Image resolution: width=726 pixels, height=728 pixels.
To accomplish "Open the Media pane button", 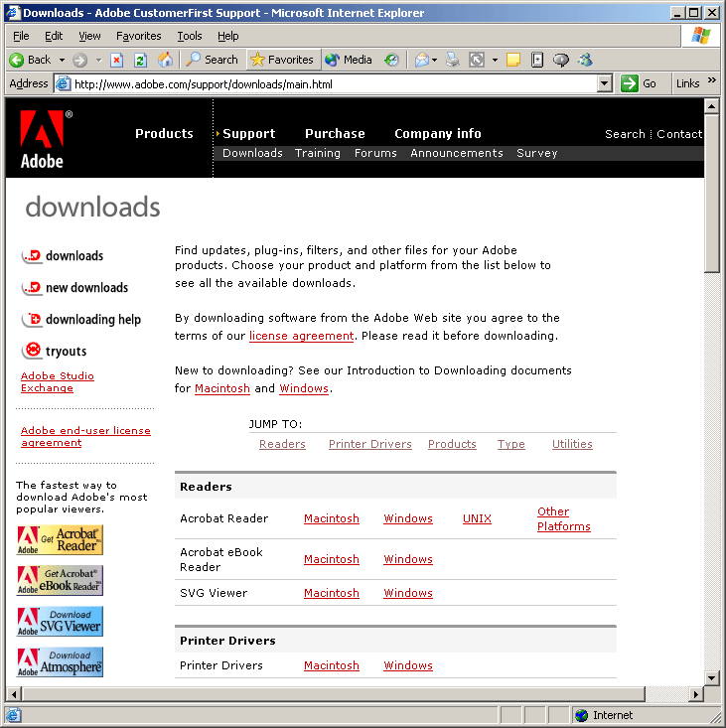I will coord(349,60).
